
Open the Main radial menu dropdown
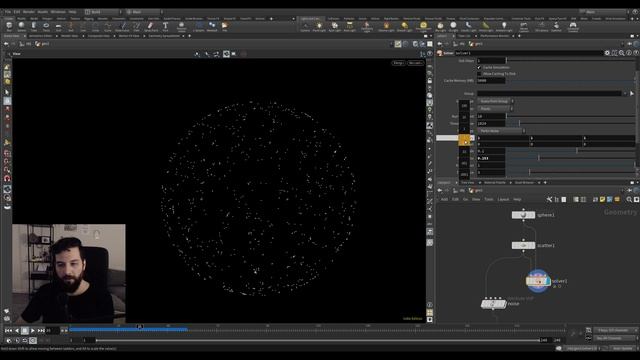(144, 12)
